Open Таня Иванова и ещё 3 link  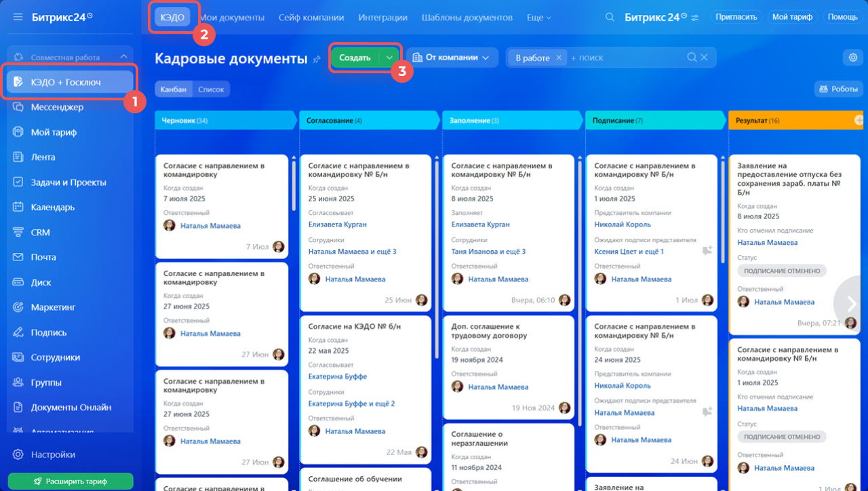pos(489,252)
